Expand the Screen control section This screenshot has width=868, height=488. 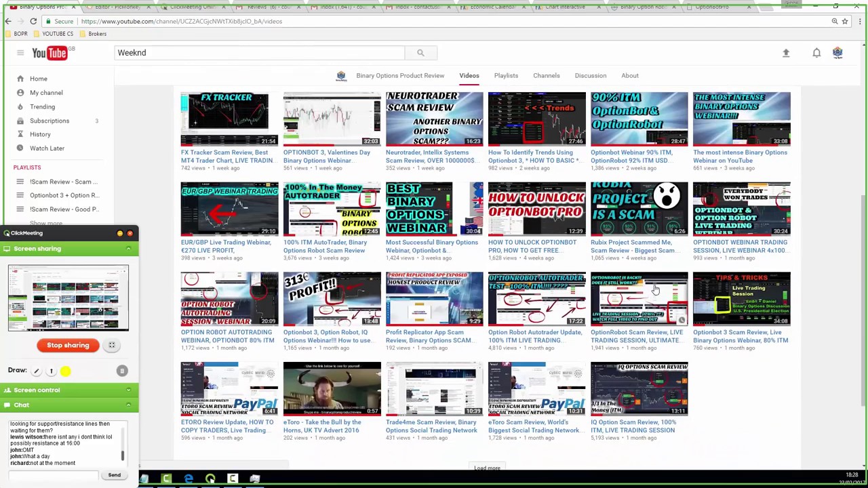click(x=128, y=390)
